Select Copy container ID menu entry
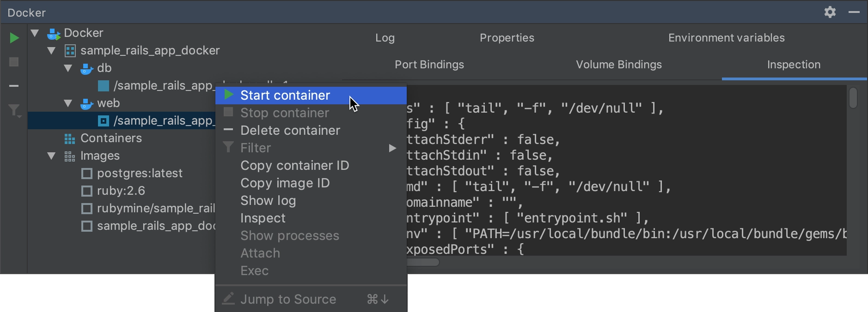868x312 pixels. click(311, 166)
